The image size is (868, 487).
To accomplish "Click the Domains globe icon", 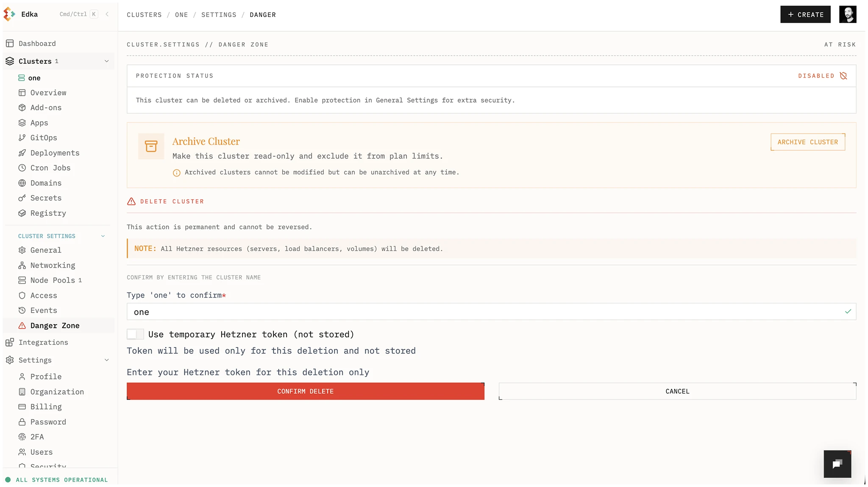I will [22, 183].
